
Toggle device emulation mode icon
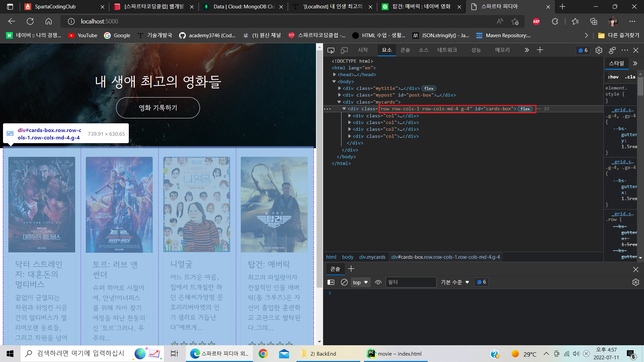[344, 50]
